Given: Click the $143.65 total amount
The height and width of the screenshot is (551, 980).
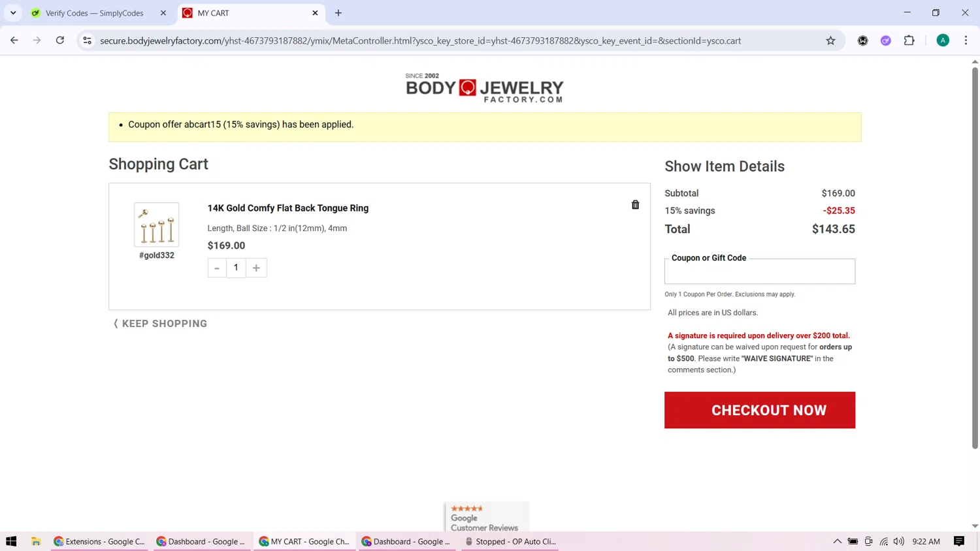Looking at the screenshot, I should 834,229.
